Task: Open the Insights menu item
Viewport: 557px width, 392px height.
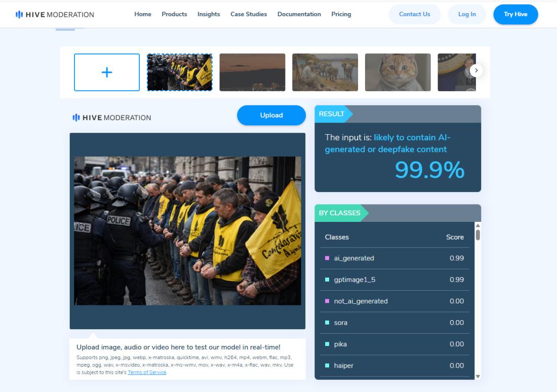Action: click(209, 14)
